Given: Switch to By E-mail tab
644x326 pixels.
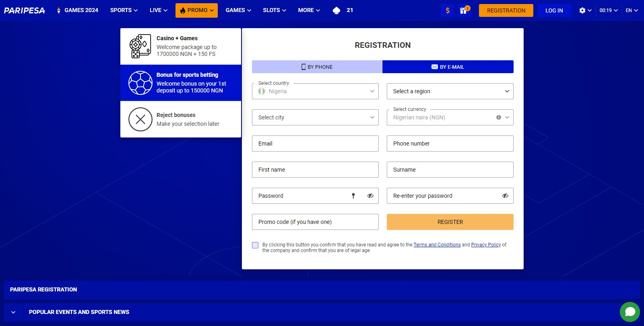Looking at the screenshot, I should tap(448, 67).
